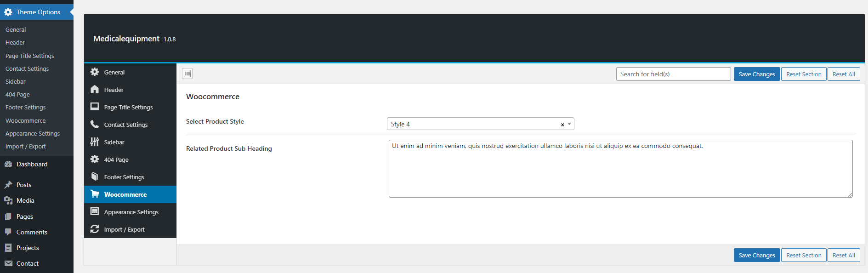Screen dimensions: 868x273
Task: Open the Select Product Style dropdown
Action: coord(473,124)
